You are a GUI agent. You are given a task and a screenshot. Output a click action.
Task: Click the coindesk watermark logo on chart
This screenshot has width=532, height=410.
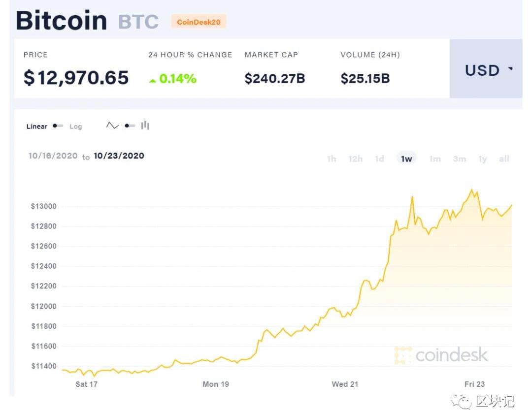click(441, 355)
